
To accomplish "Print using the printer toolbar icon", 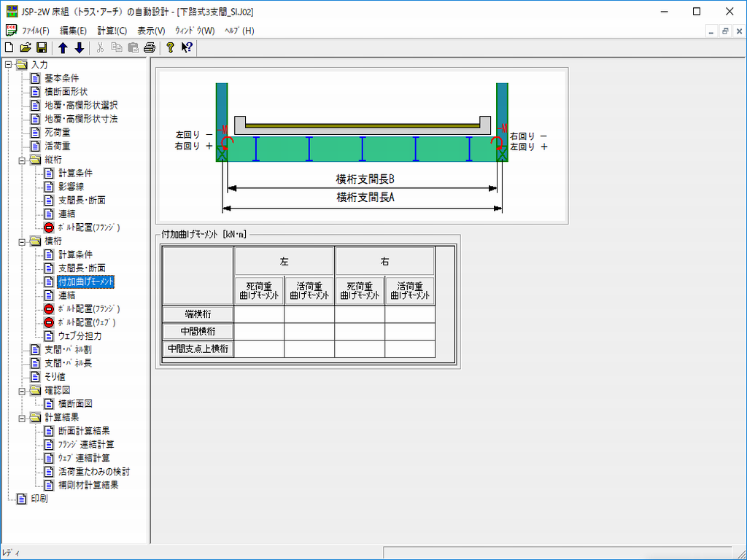I will click(150, 48).
